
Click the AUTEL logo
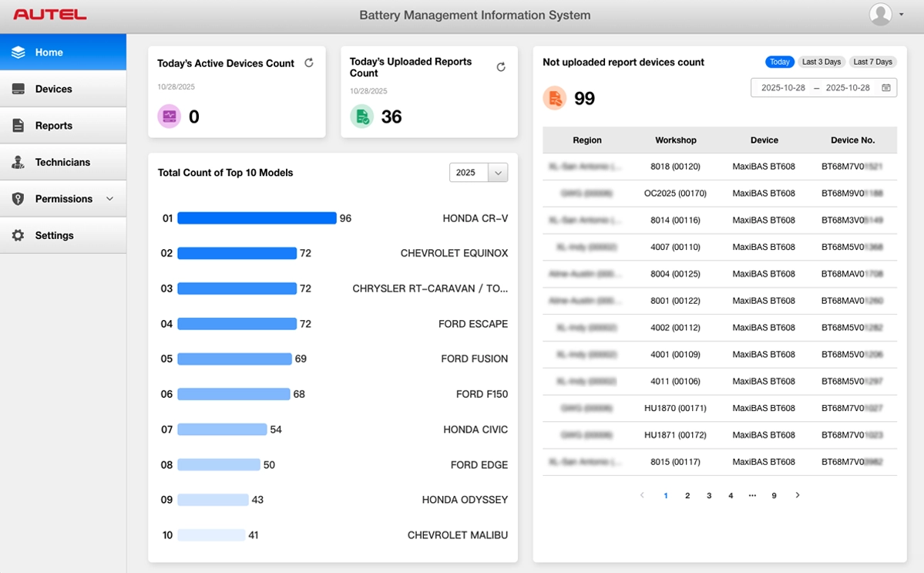click(x=50, y=15)
